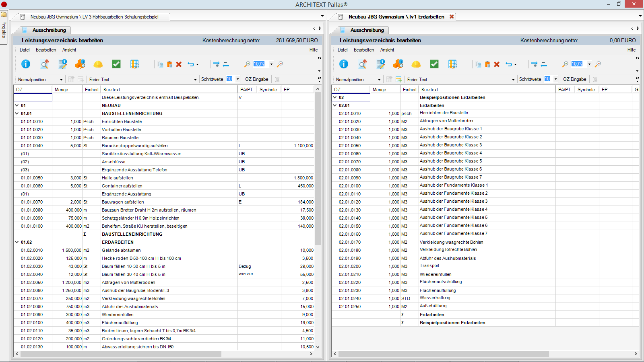Open Datei menu in left pane
644x362 pixels.
click(25, 50)
